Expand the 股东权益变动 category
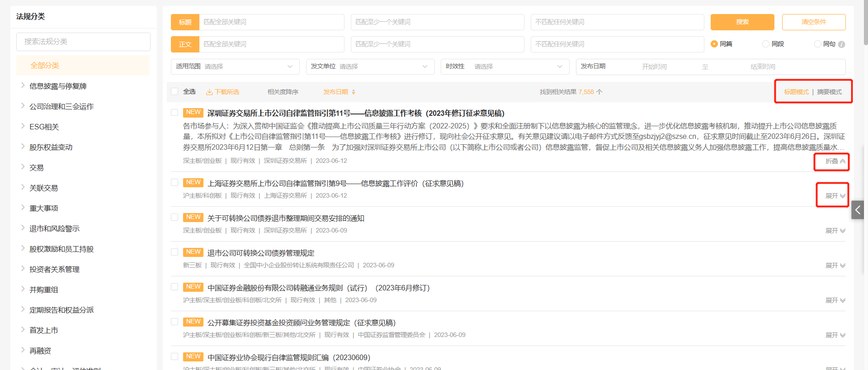The image size is (868, 370). coord(23,146)
